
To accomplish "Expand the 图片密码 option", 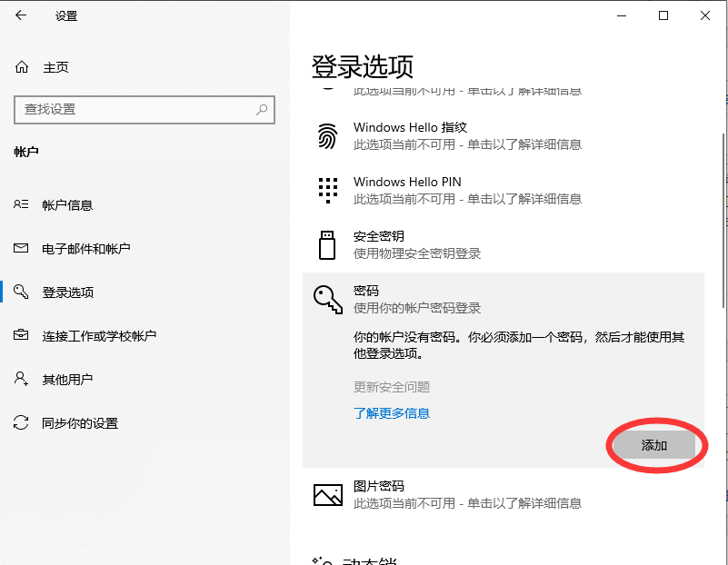I will point(504,494).
